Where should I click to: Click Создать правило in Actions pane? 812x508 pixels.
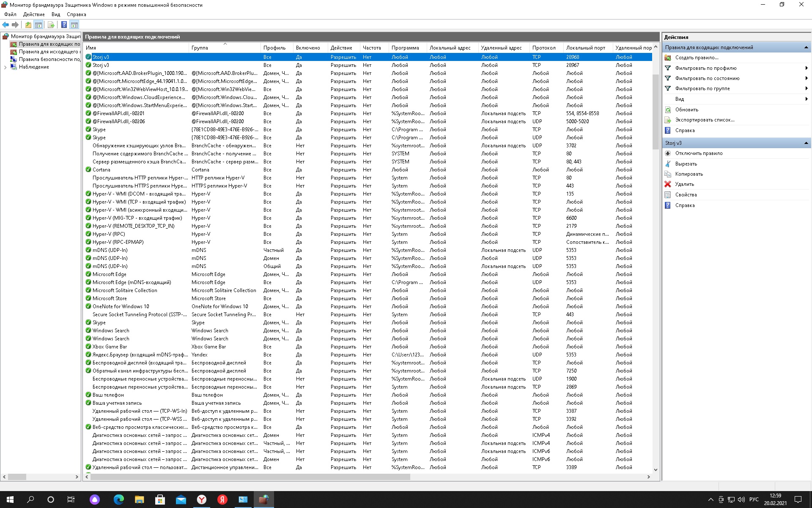coord(696,58)
